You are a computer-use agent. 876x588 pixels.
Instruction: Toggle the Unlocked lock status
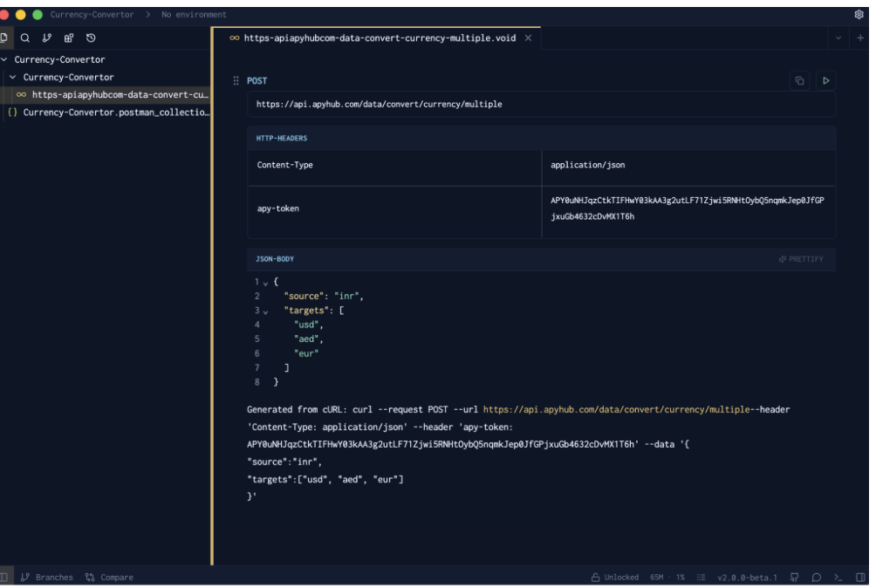point(615,578)
